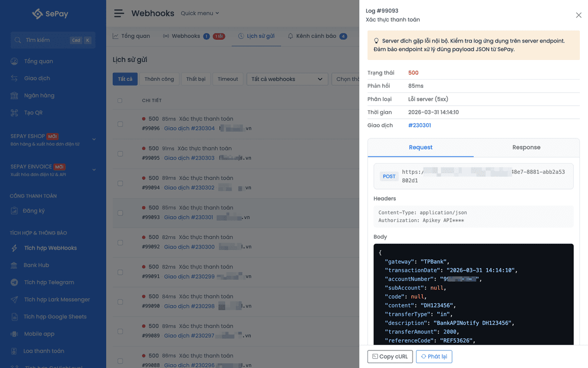Tick the checkbox for log #99090
This screenshot has width=588, height=368.
click(x=120, y=302)
